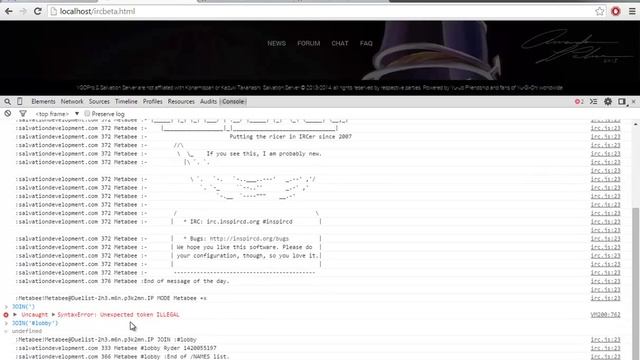640x360 pixels.
Task: Open the top frame context dropdown
Action: tap(57, 114)
